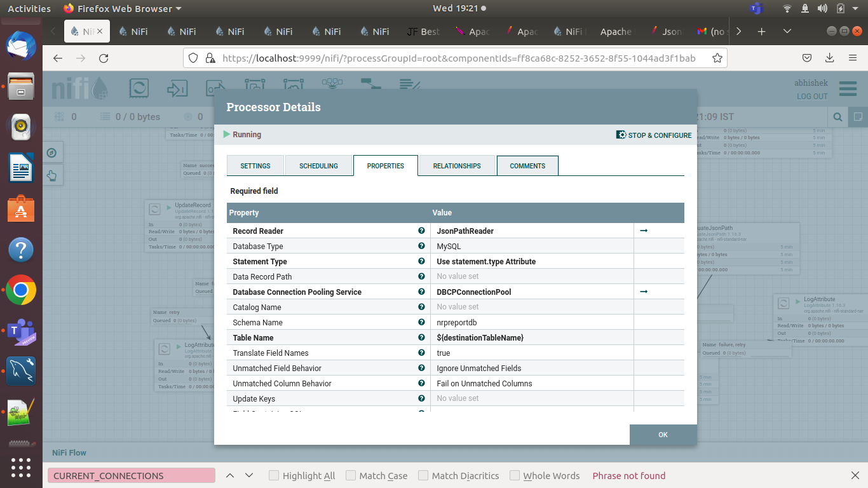Click the STOP & CONFIGURE button
868x488 pixels.
[x=654, y=135]
